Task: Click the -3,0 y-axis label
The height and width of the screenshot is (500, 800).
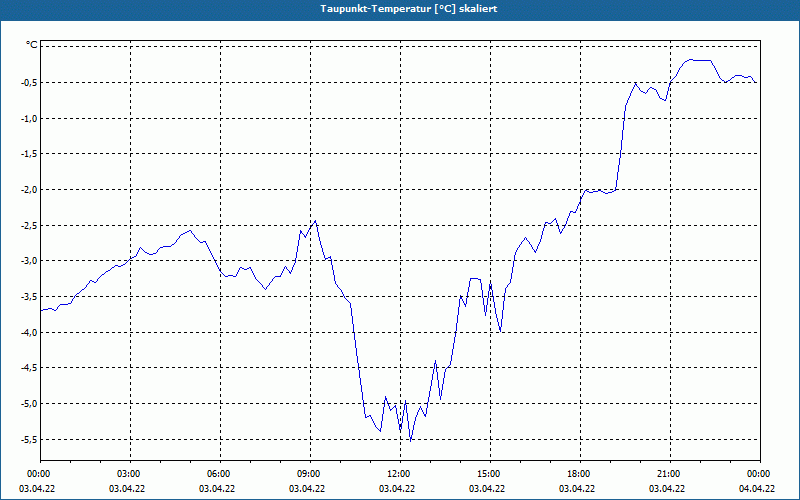Action: (29, 261)
